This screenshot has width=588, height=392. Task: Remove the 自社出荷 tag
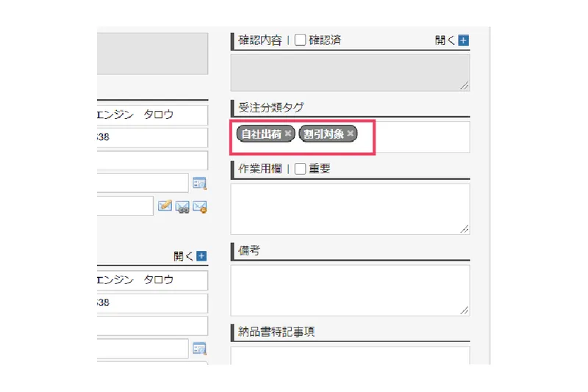point(287,134)
